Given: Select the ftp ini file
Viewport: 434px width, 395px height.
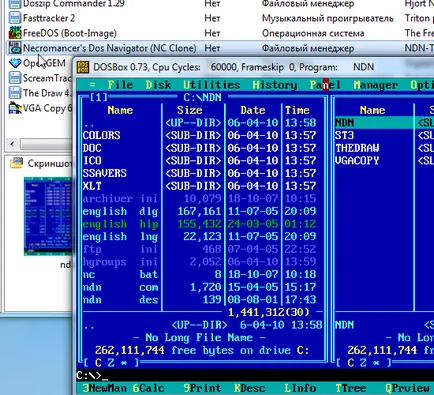Looking at the screenshot, I should [199, 249].
